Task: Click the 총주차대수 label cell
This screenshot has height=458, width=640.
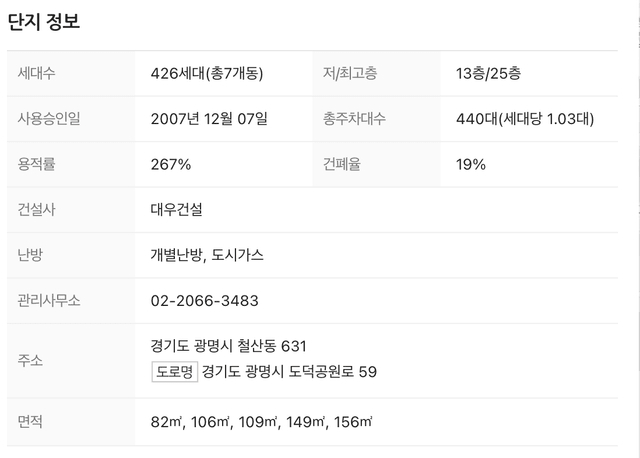Action: pyautogui.click(x=376, y=119)
